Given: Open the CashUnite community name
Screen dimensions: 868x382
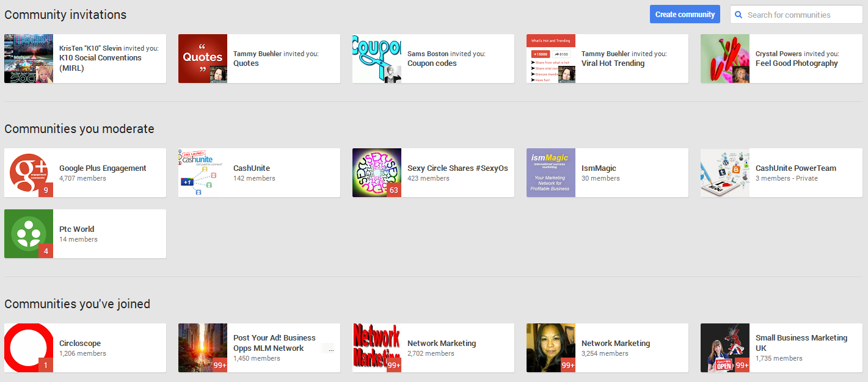Looking at the screenshot, I should coord(252,168).
